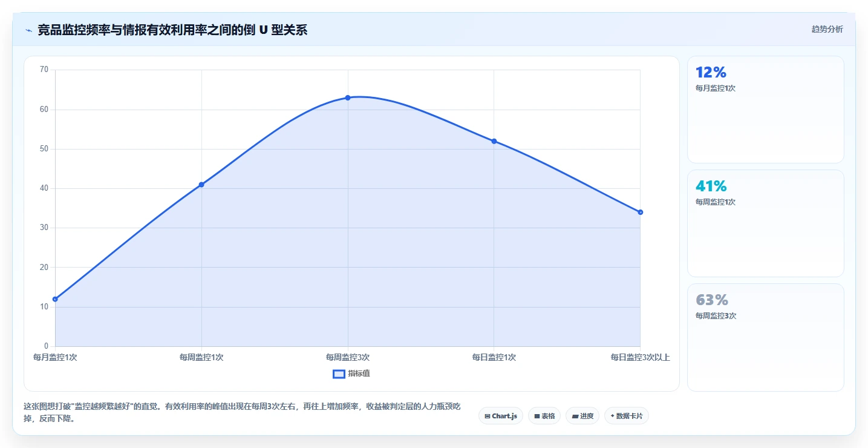Click the 每日监控1次 x-axis label

(494, 357)
